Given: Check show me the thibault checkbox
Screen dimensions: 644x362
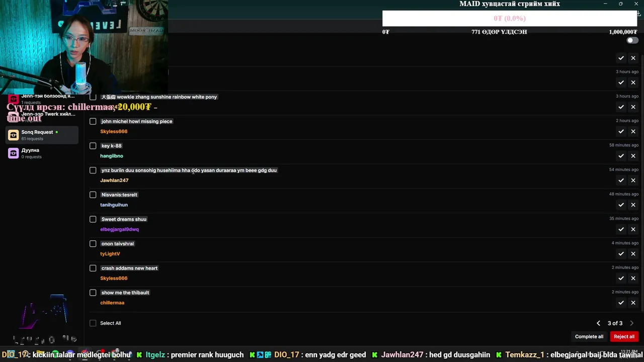Looking at the screenshot, I should 93,293.
